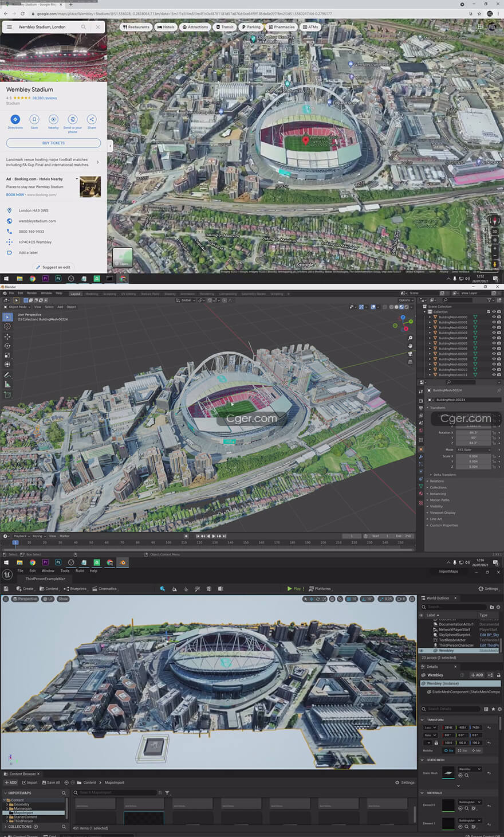Expand BuildingMesh-00005 in Blender outliner
The height and width of the screenshot is (837, 504).
(x=430, y=343)
